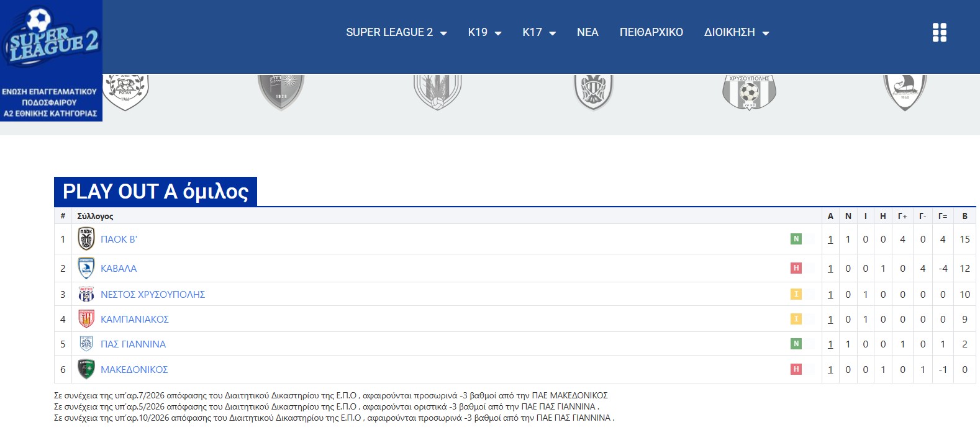
Task: Click the red H badge for ΚΑΒΑΛΑ
Action: coord(796,268)
